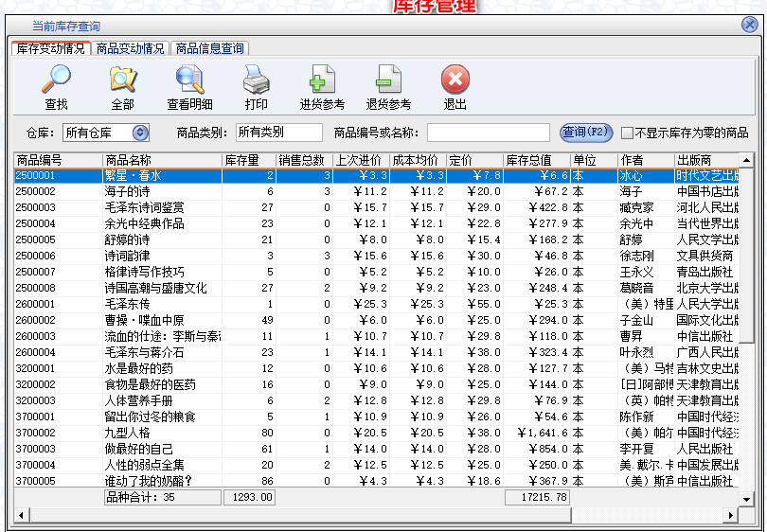Click the 库存总值 column header
This screenshot has height=532, width=767.
coord(537,160)
